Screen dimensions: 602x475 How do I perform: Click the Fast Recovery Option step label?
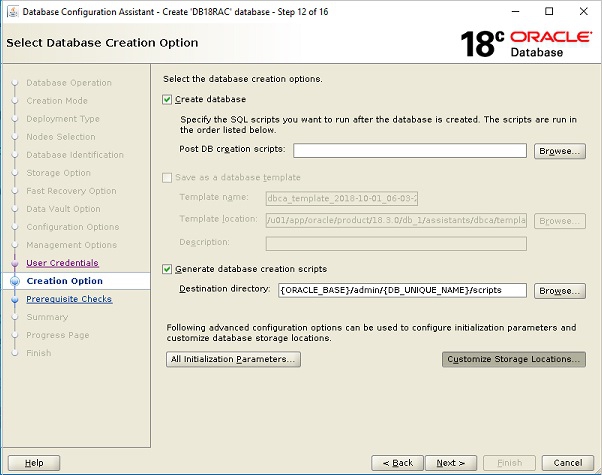pyautogui.click(x=71, y=191)
